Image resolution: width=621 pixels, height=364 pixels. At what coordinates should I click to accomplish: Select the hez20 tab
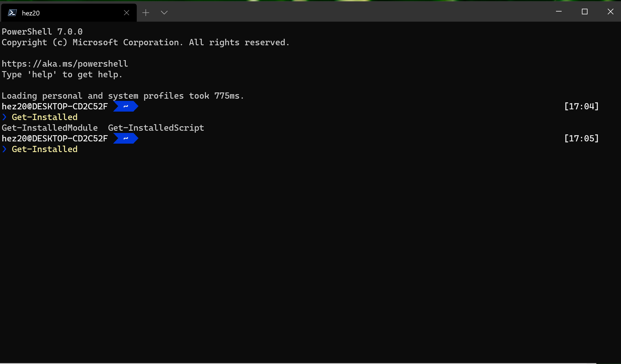(56, 13)
